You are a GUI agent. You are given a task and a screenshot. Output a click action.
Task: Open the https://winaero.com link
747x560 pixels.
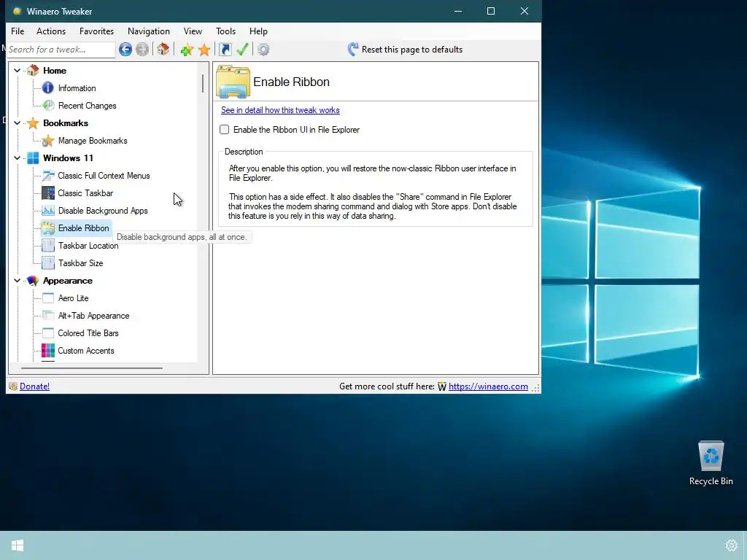click(x=488, y=386)
